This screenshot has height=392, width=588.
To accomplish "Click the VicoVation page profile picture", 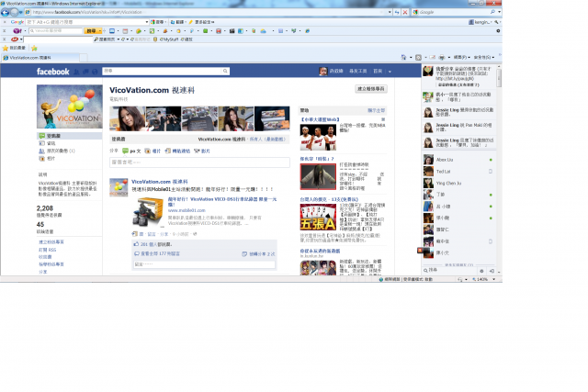I will click(70, 106).
